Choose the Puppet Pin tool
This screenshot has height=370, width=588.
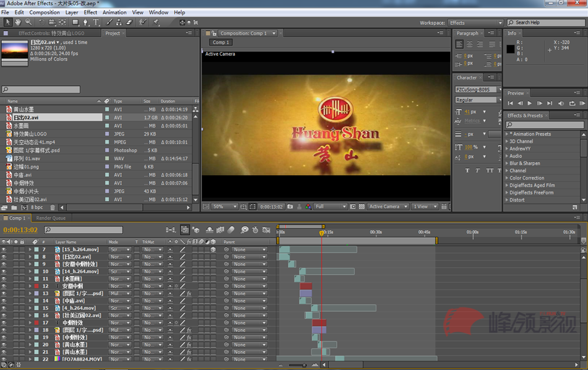157,22
